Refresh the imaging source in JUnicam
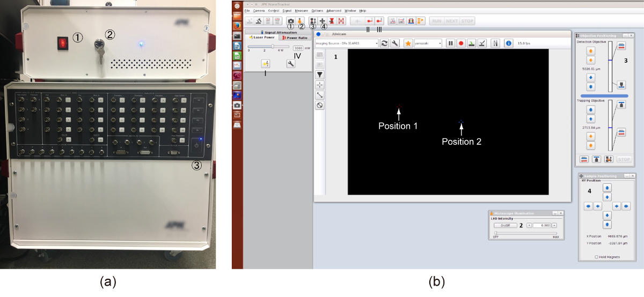 [x=384, y=43]
